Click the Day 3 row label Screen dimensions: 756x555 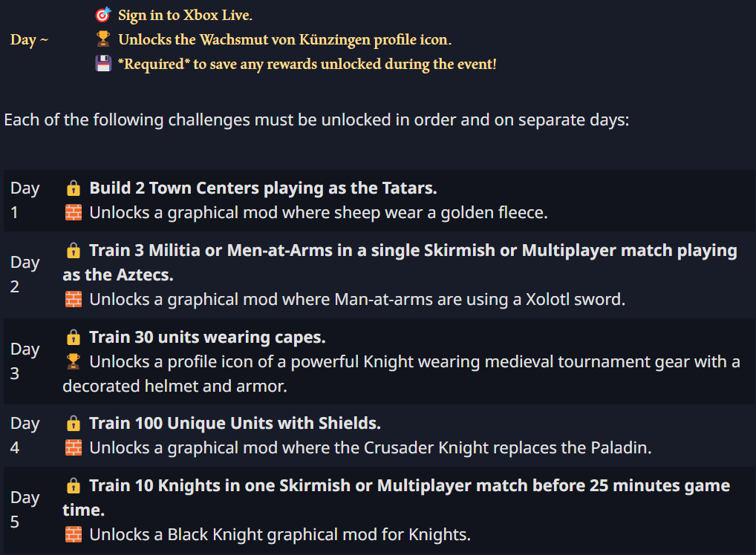point(25,361)
